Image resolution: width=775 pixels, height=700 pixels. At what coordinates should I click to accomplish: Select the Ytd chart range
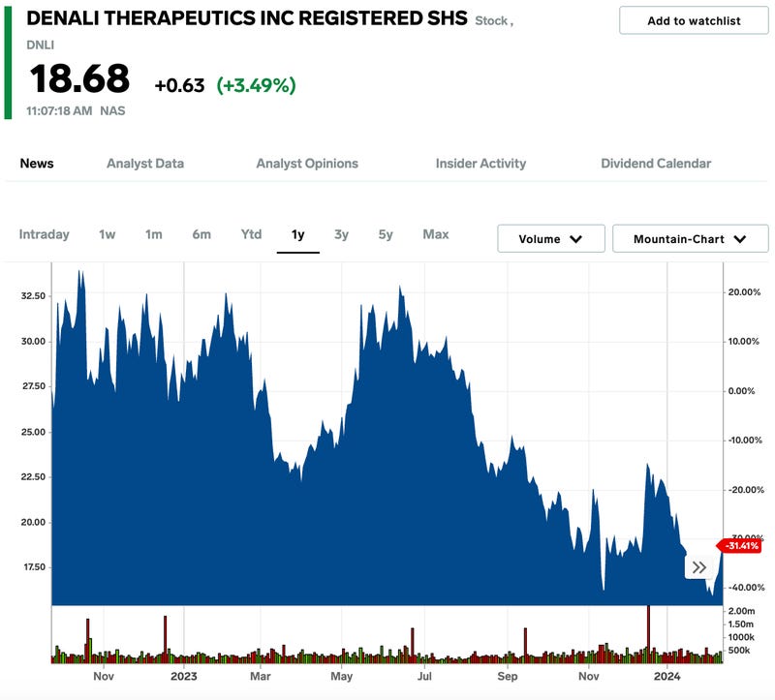click(252, 234)
